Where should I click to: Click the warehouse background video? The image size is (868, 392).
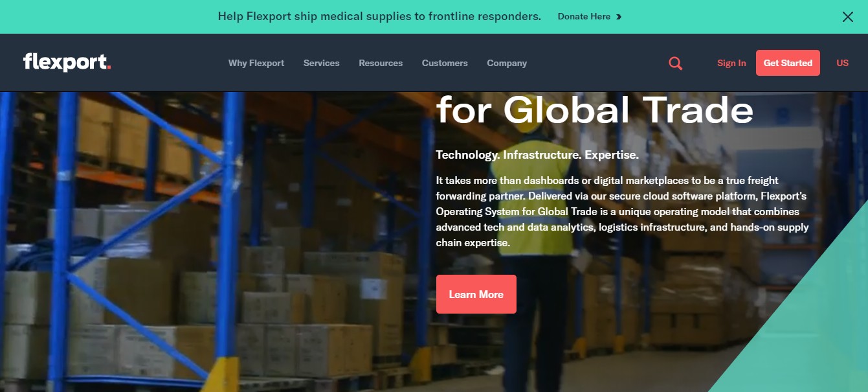214,246
